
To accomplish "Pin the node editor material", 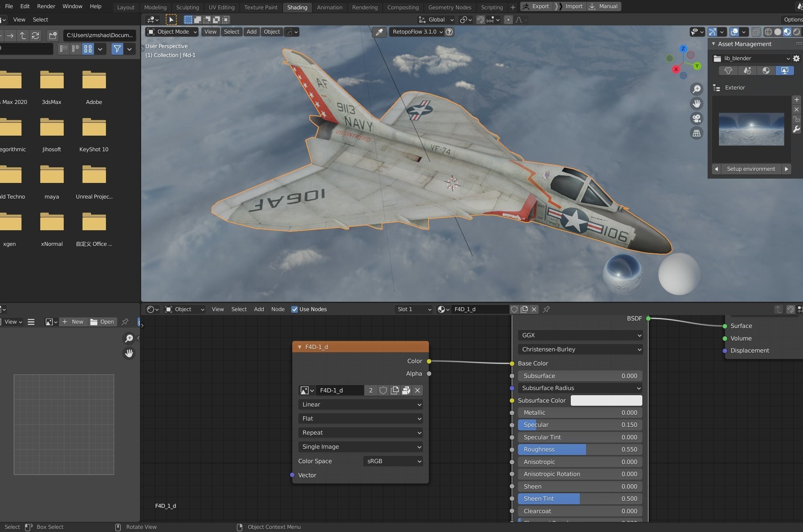I will 547,309.
